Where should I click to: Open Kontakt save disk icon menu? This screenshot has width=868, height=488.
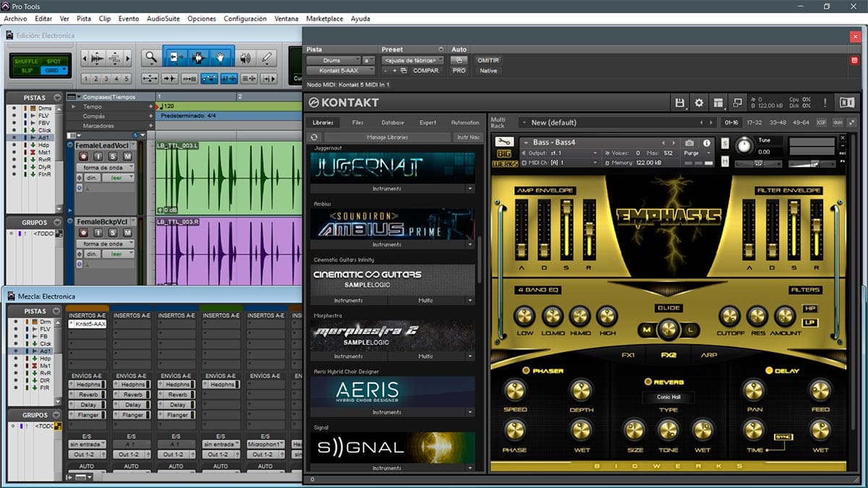coord(680,103)
